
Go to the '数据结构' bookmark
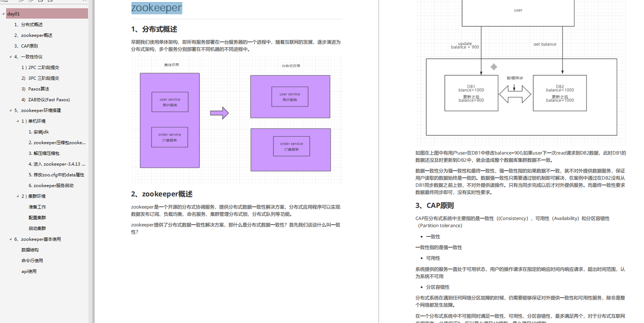coord(30,250)
